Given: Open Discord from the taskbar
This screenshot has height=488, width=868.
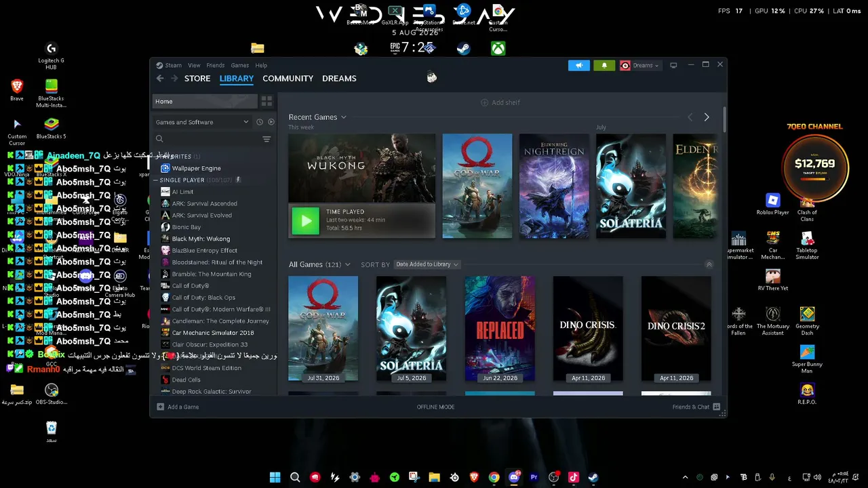Looking at the screenshot, I should (514, 477).
